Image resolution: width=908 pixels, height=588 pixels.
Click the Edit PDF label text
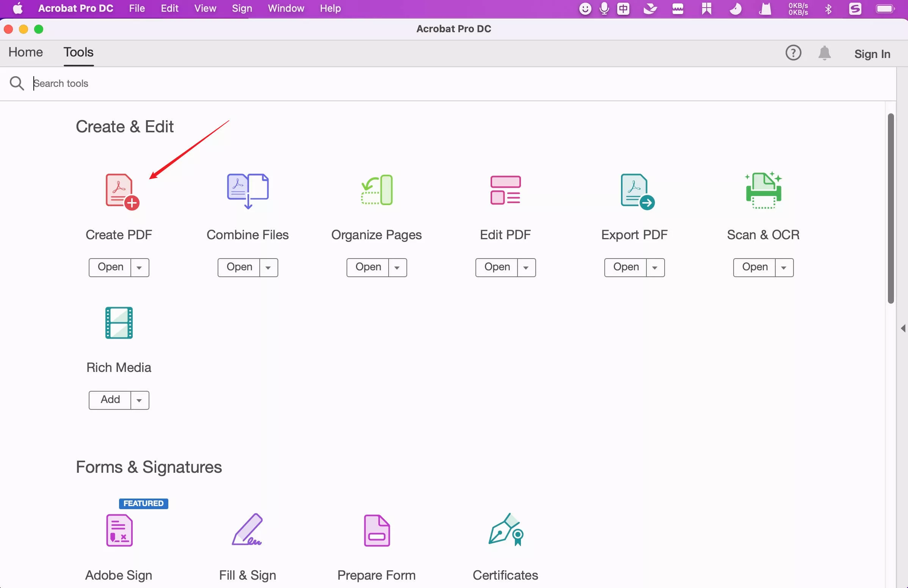coord(505,235)
